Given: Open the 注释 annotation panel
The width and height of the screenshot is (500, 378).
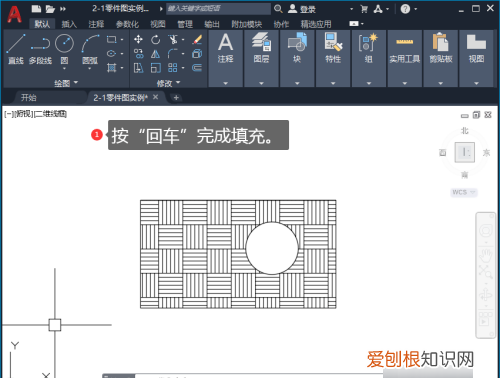Looking at the screenshot, I should pos(226,59).
